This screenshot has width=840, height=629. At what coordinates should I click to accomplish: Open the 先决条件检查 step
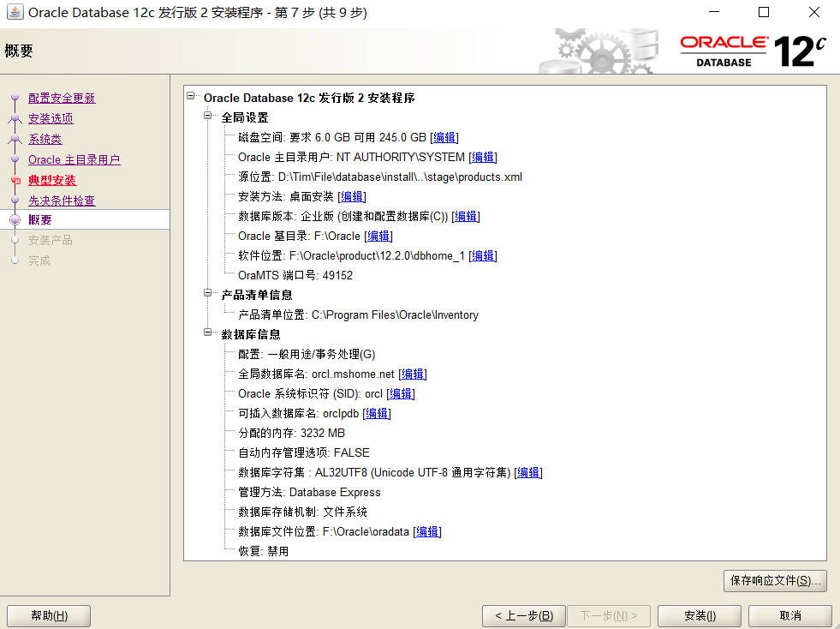point(62,201)
